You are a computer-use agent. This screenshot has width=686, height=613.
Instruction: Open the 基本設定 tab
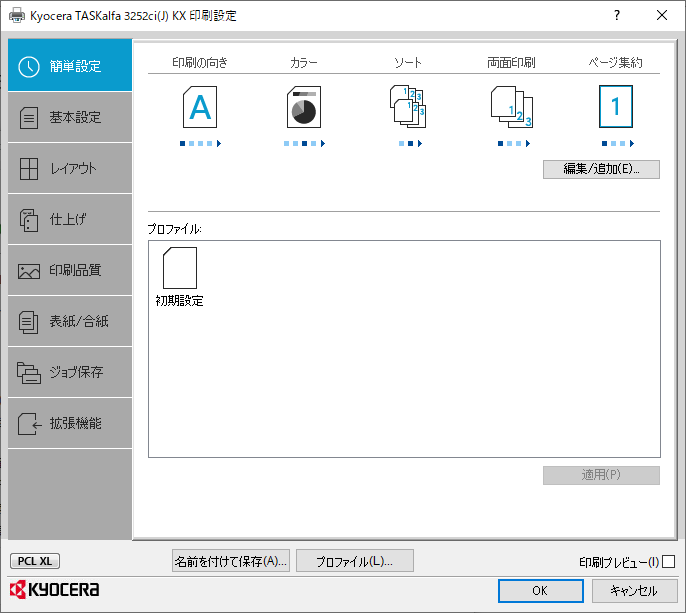pos(70,117)
